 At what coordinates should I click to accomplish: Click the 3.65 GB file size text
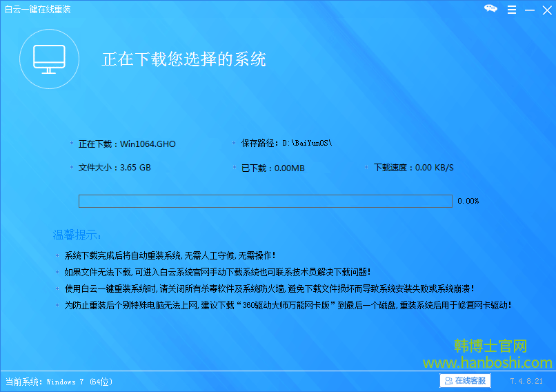(115, 168)
